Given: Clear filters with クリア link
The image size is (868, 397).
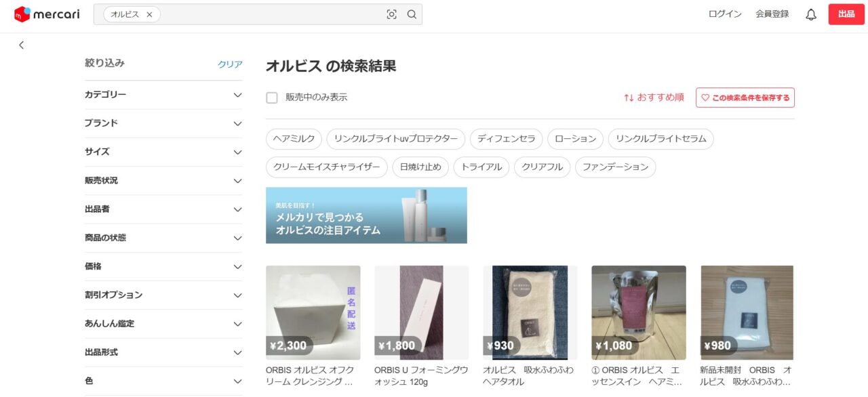Looking at the screenshot, I should [230, 64].
